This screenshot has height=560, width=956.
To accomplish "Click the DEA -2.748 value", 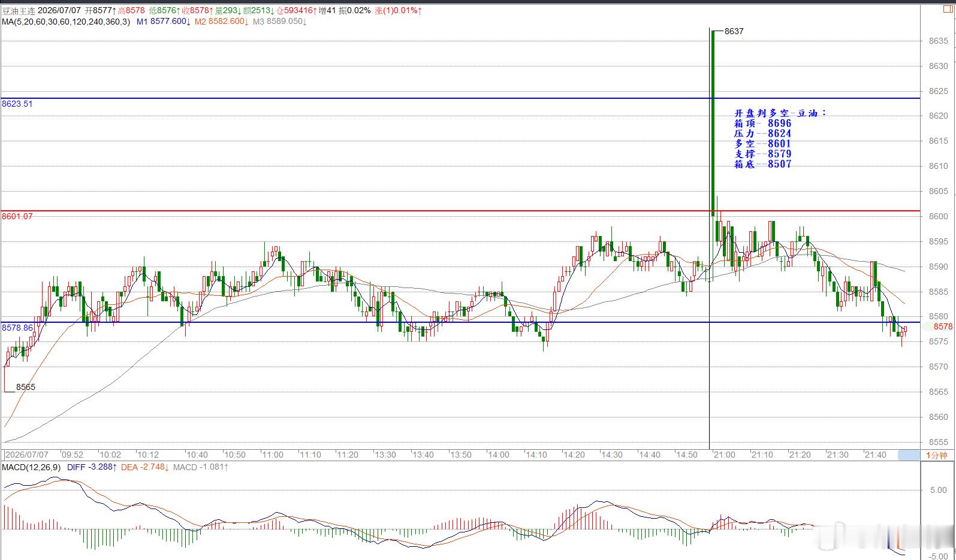I will pos(145,467).
